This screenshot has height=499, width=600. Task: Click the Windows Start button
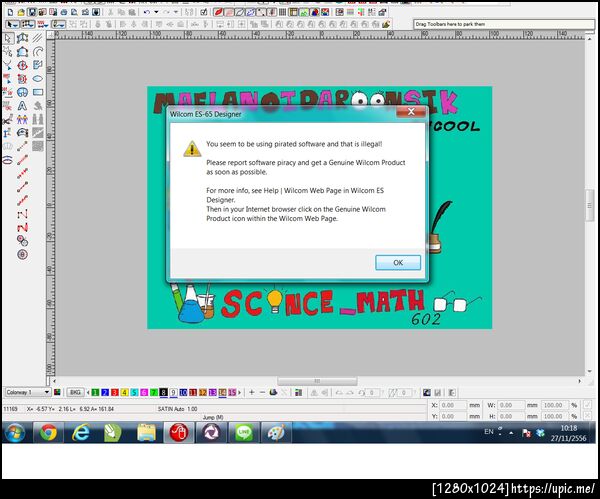pos(16,432)
